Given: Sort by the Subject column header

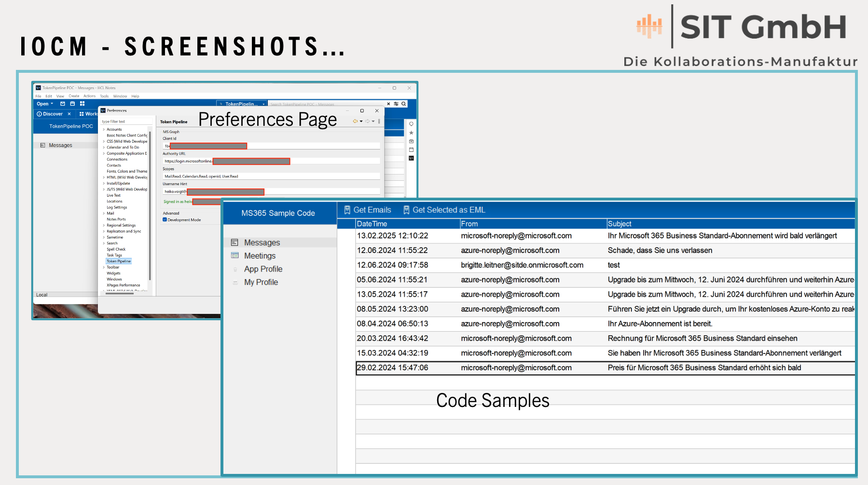Looking at the screenshot, I should click(x=730, y=224).
